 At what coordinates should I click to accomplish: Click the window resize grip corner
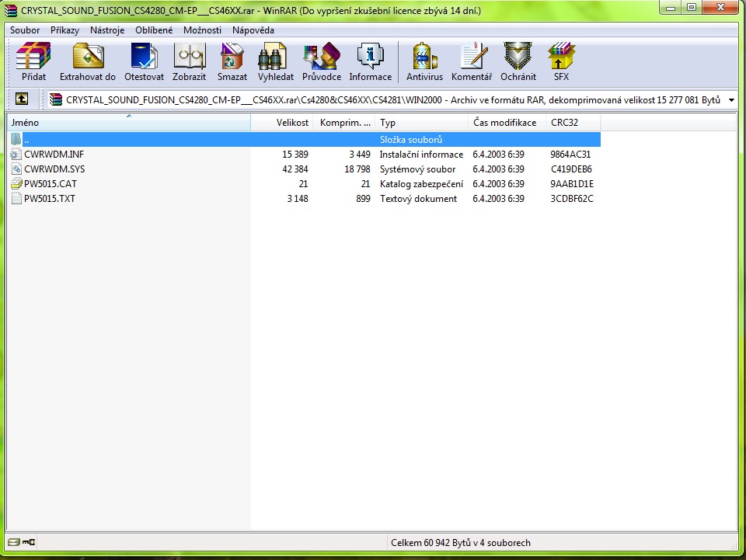[x=733, y=545]
